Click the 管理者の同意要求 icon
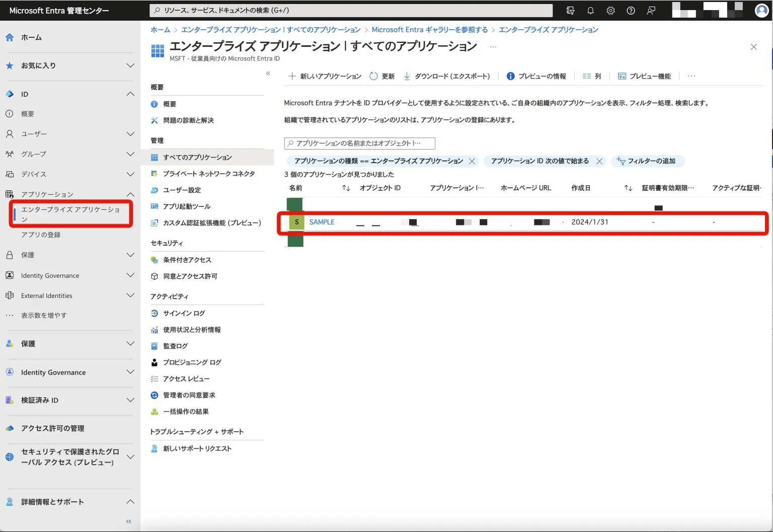The width and height of the screenshot is (773, 532). coord(154,395)
